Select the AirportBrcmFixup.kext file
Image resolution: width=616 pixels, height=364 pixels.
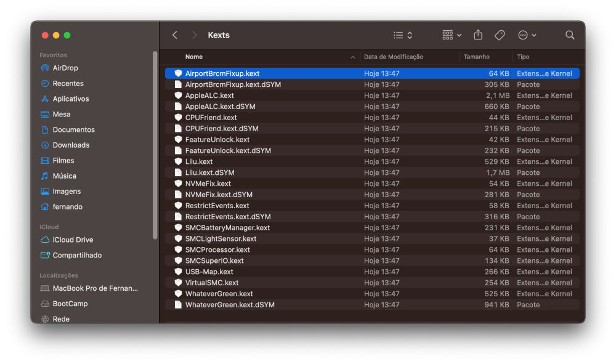tap(372, 73)
